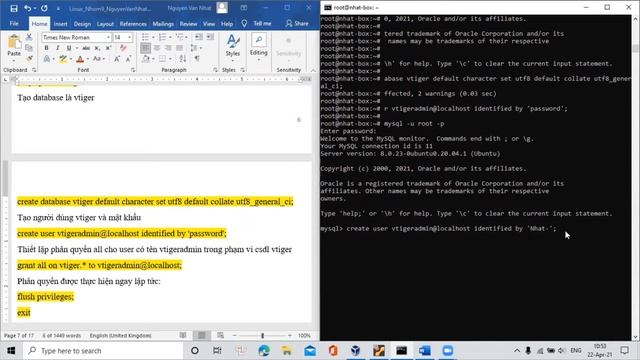Expand numbering list dropdown

coord(170,37)
